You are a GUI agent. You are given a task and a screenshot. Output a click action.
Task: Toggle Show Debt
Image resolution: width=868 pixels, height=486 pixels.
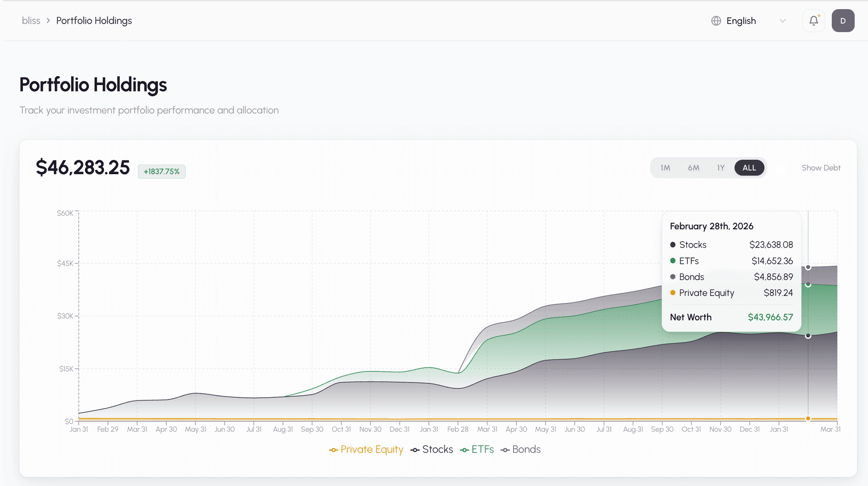click(821, 167)
